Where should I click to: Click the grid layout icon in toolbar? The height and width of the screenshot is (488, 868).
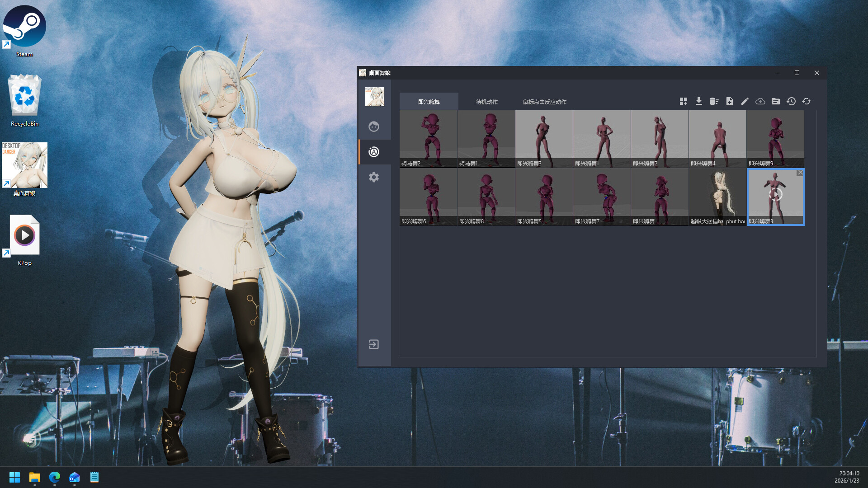(684, 101)
